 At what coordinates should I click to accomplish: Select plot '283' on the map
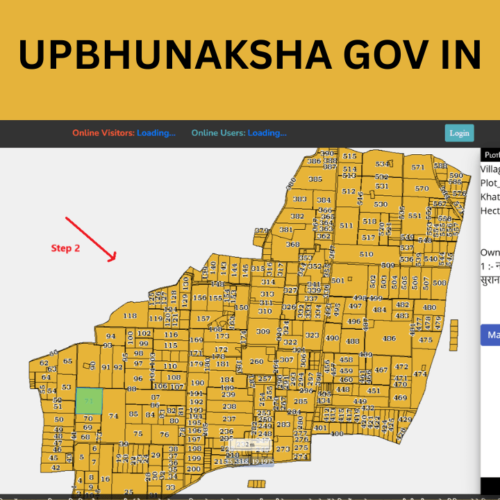[x=283, y=424]
